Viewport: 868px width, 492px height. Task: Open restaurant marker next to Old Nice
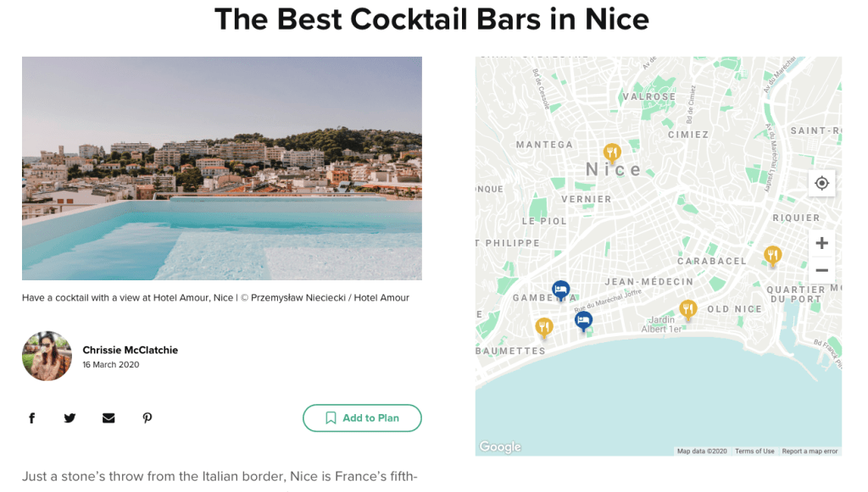point(688,309)
